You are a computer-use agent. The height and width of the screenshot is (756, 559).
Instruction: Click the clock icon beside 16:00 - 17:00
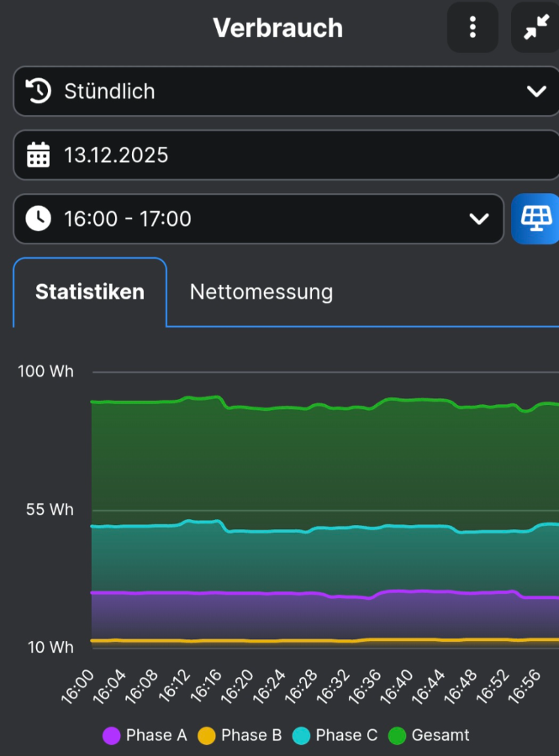coord(39,219)
